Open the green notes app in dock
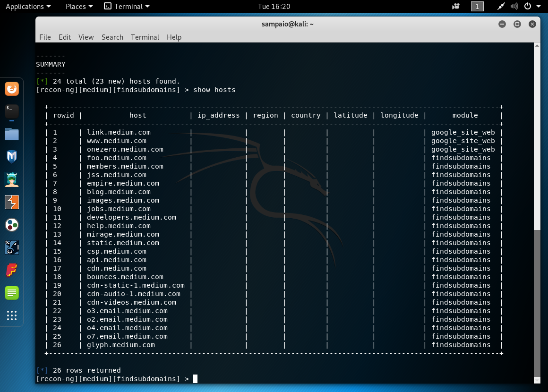 click(12, 293)
